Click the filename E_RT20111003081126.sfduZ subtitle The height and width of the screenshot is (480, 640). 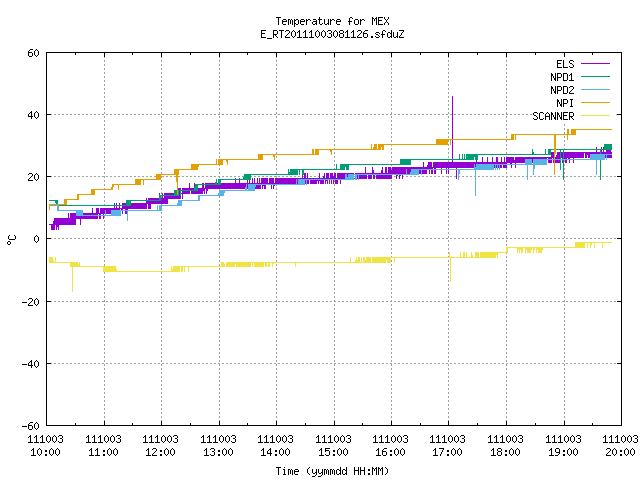click(x=332, y=34)
